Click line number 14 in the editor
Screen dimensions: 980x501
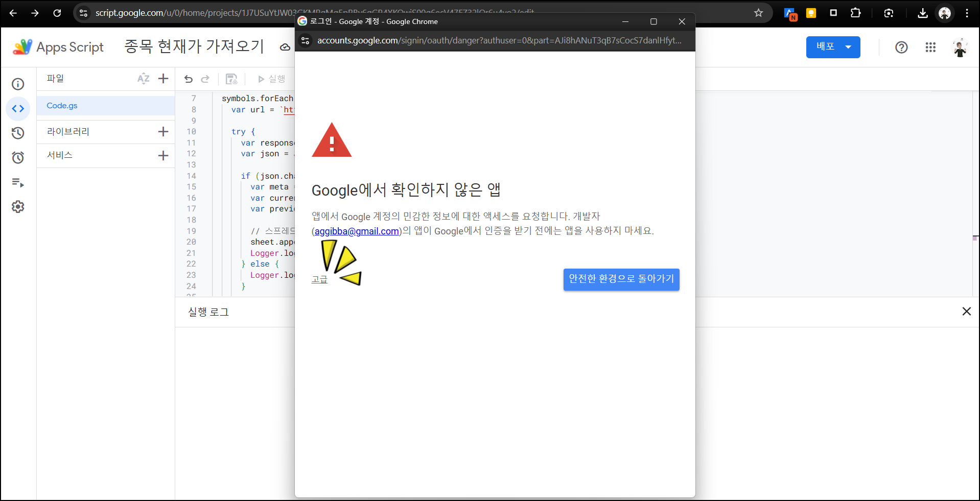pos(191,176)
